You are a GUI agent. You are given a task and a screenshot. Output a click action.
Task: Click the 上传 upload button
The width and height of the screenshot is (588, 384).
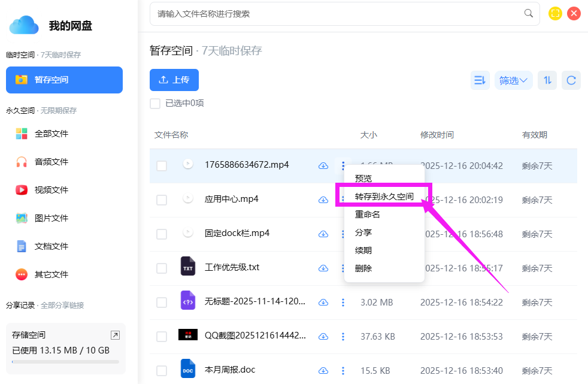[174, 80]
